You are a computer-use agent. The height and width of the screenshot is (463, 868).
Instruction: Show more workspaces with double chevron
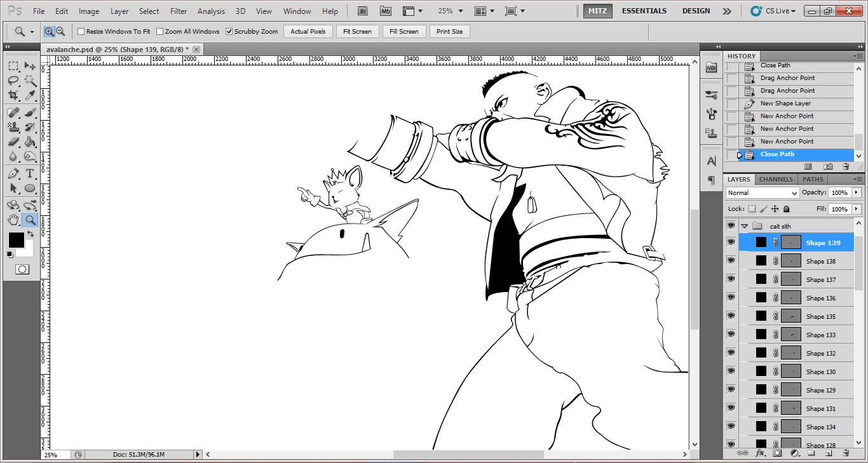pyautogui.click(x=727, y=11)
